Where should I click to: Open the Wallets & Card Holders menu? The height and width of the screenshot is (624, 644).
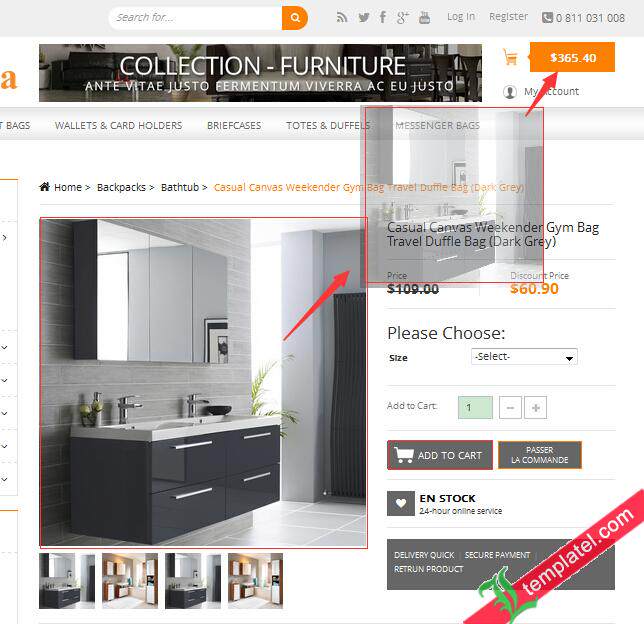(118, 125)
